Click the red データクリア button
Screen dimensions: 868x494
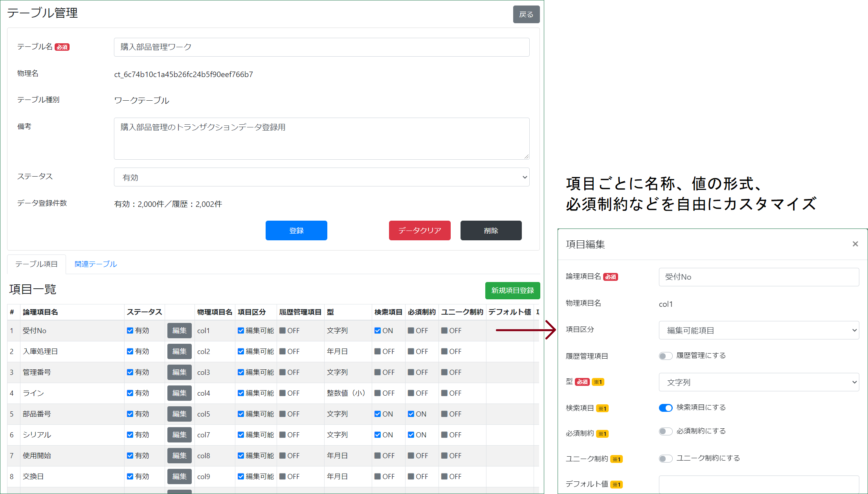pyautogui.click(x=419, y=230)
